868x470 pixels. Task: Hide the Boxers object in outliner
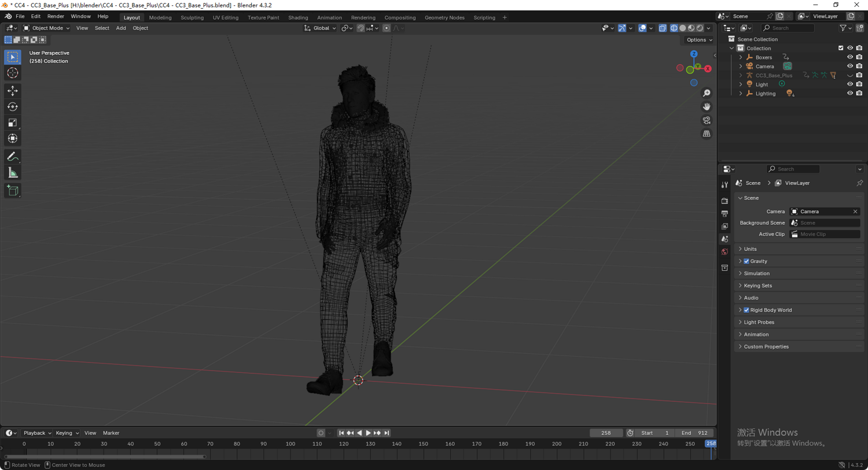click(849, 57)
